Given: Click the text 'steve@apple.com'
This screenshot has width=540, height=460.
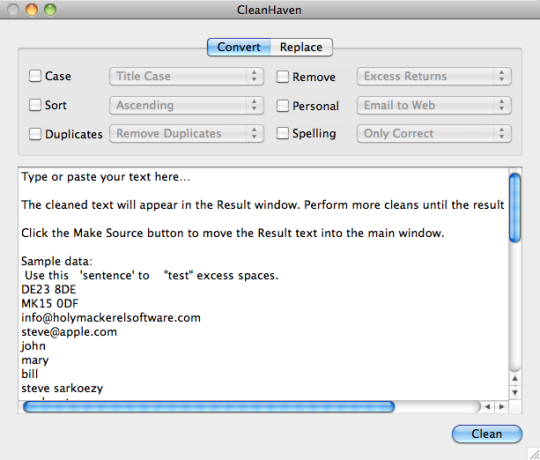Looking at the screenshot, I should pos(69,332).
